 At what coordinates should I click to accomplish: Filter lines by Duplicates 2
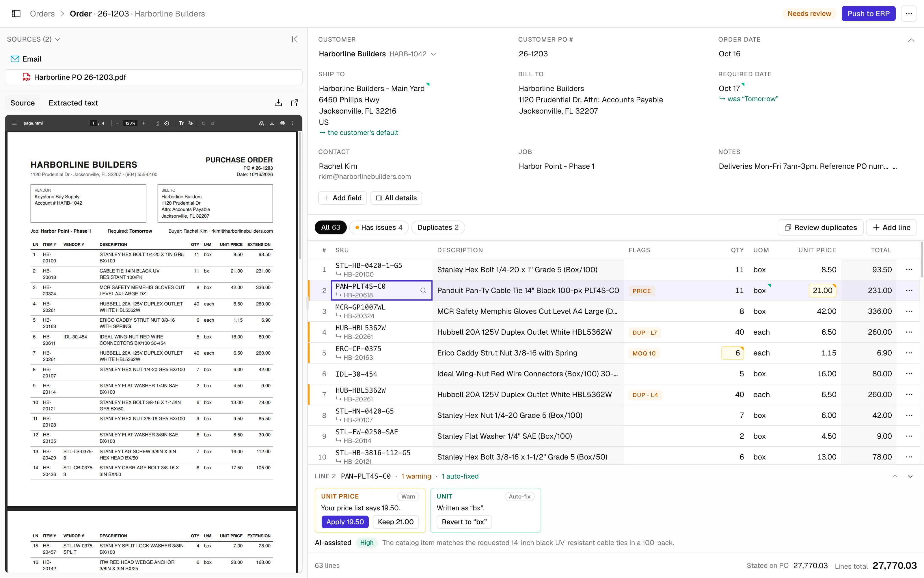click(x=438, y=227)
